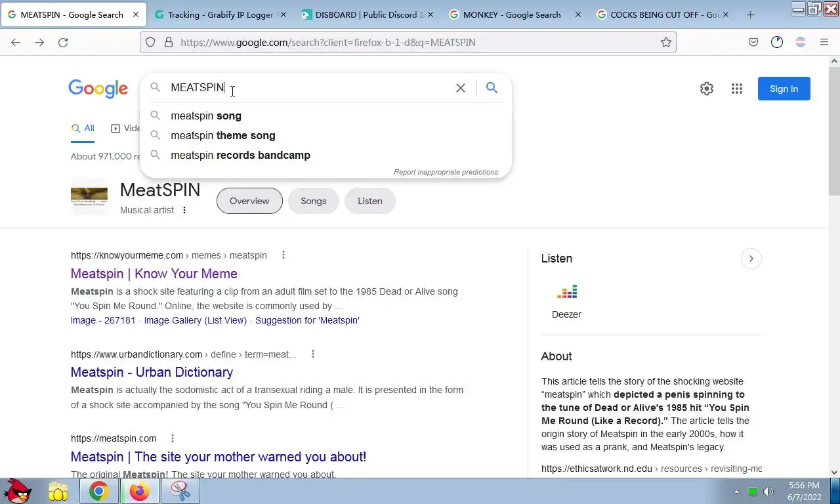Go back with the browser back arrow

coord(16,42)
